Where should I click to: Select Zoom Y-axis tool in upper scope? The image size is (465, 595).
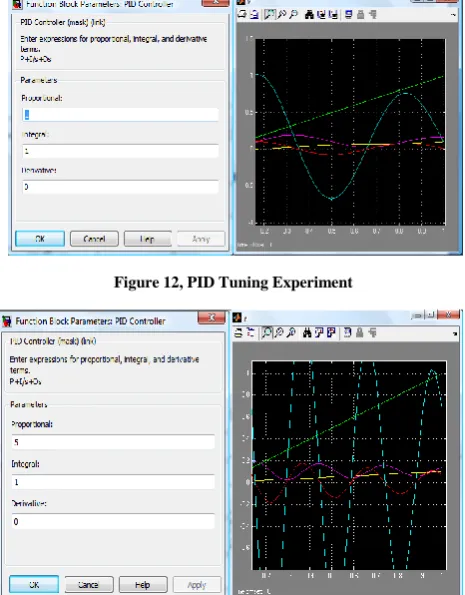pyautogui.click(x=293, y=15)
